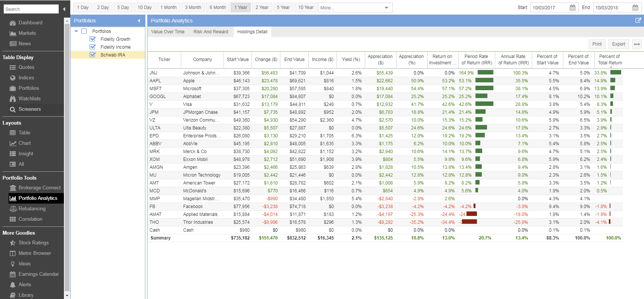This screenshot has height=299, width=644.
Task: Open Quotes table display
Action: click(x=26, y=67)
